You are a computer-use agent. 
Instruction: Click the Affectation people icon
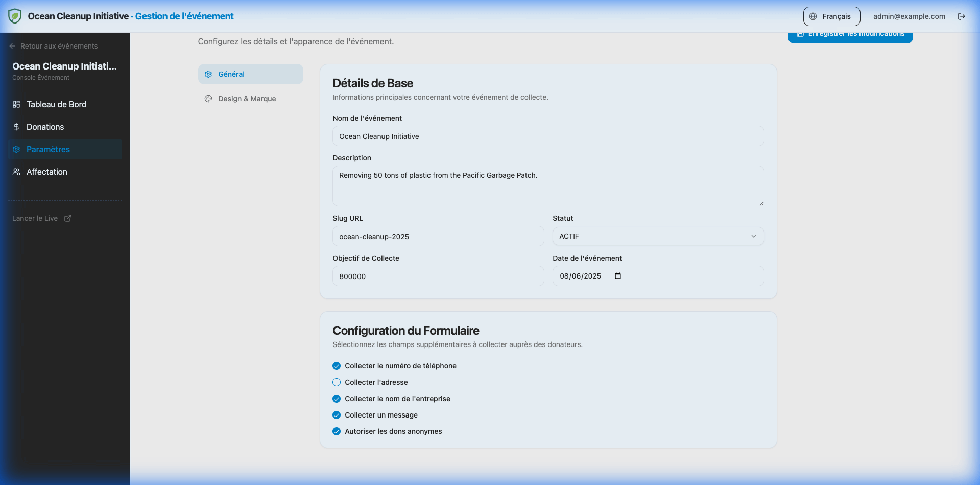coord(16,172)
